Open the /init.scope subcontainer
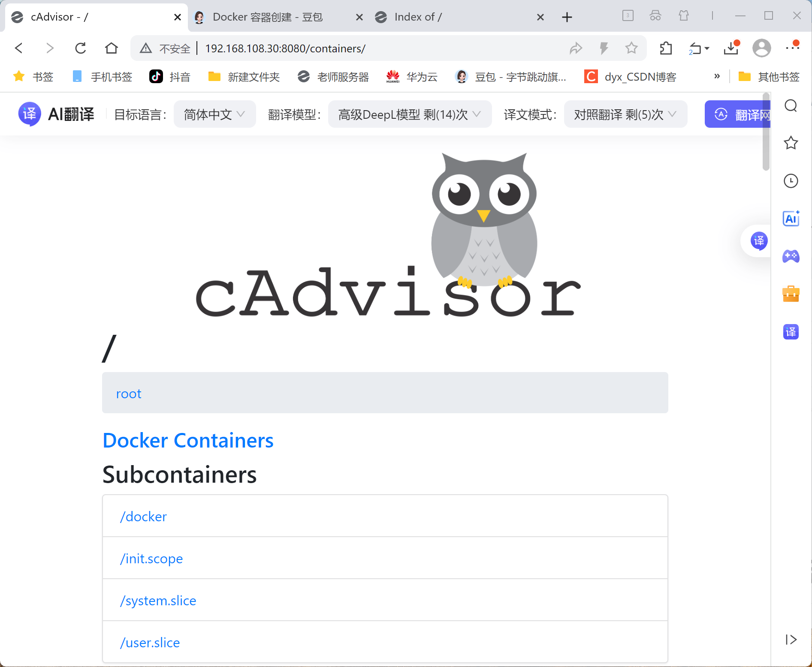This screenshot has width=812, height=667. click(x=151, y=559)
